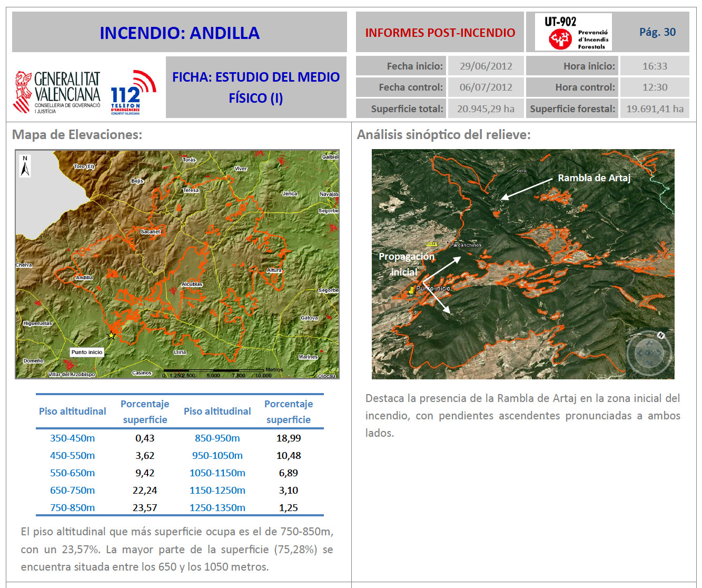Click the 'Propagación inicial' label on satellite image
This screenshot has height=588, width=702.
click(x=406, y=264)
